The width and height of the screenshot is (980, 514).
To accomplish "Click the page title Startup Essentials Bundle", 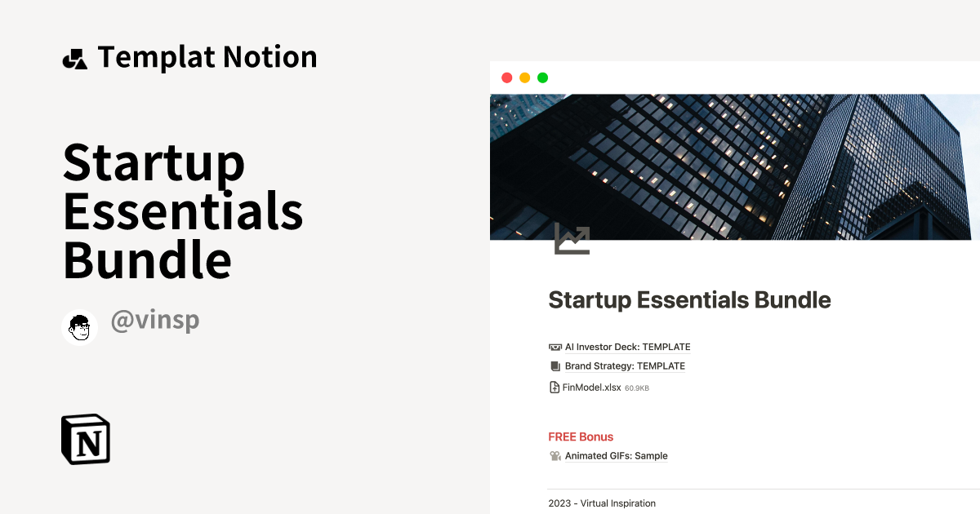I will 689,300.
